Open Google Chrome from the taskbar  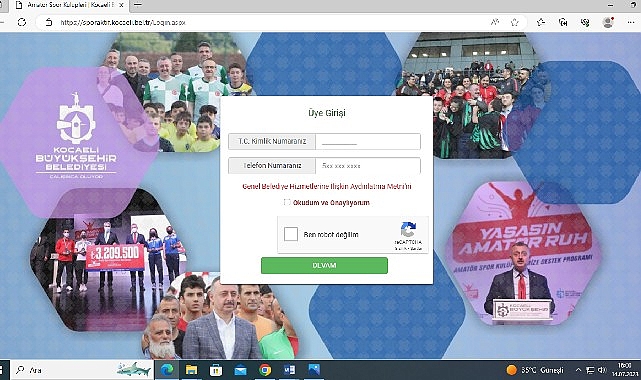(265, 370)
